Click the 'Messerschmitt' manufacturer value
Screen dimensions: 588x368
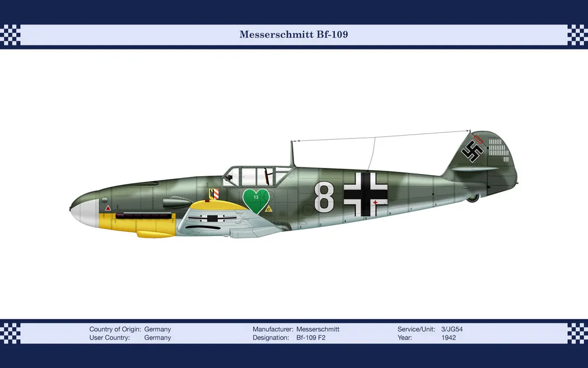(x=317, y=329)
